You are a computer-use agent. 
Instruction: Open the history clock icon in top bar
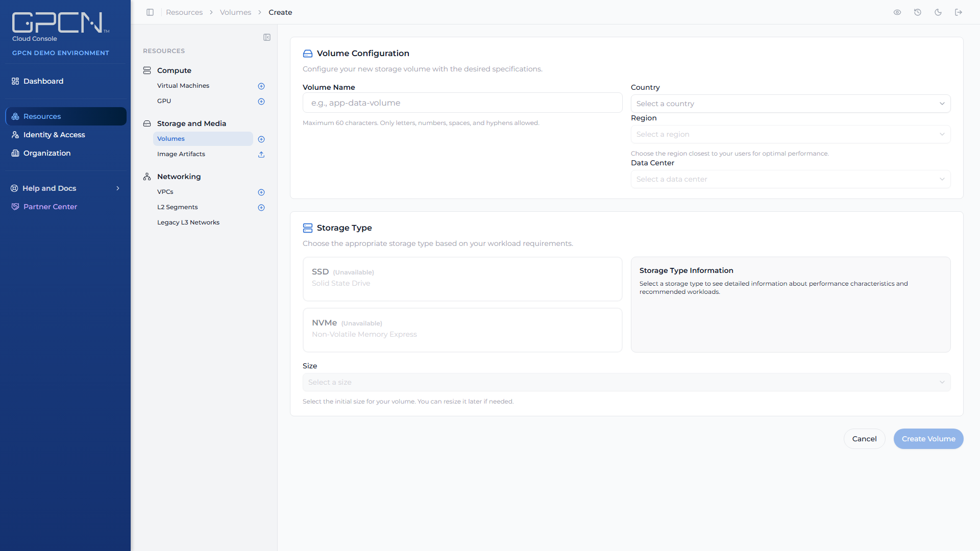click(918, 12)
